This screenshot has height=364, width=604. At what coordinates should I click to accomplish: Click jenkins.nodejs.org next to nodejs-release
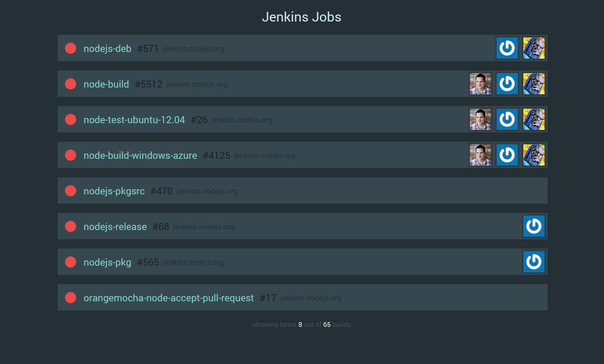[x=204, y=227]
